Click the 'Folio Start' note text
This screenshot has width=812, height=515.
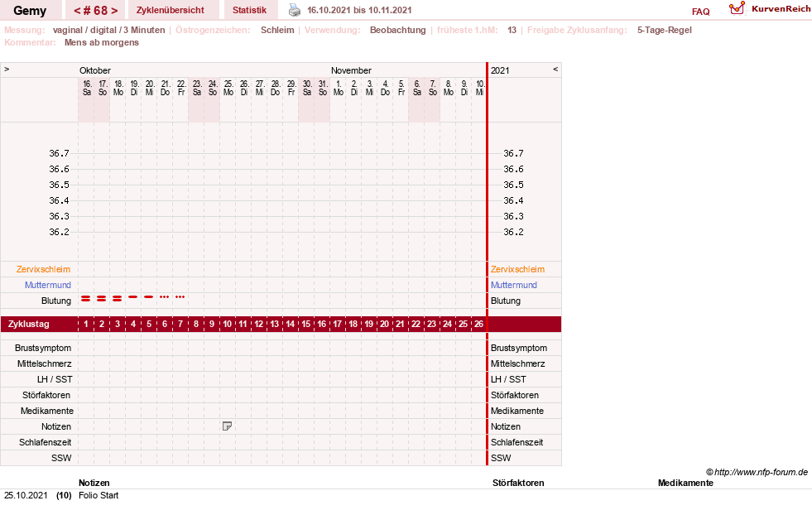(98, 495)
